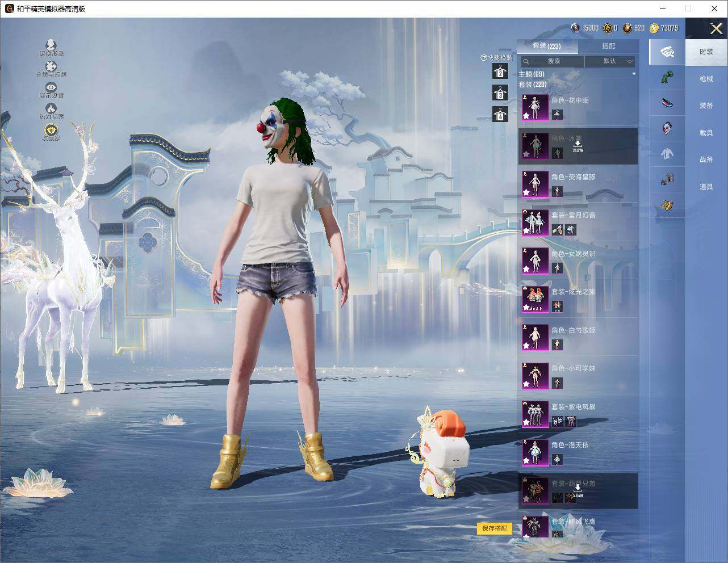728x563 pixels.
Task: Switch to the 搭配 tab
Action: [x=608, y=46]
